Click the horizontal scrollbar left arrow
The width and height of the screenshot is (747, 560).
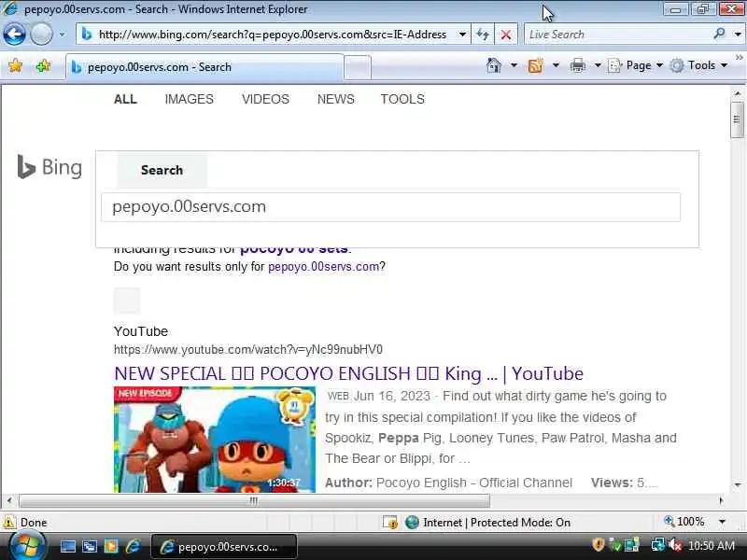tap(9, 500)
